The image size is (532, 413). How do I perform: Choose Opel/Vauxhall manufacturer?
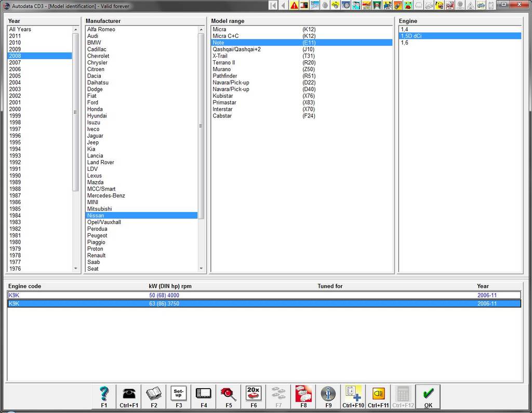(x=141, y=222)
